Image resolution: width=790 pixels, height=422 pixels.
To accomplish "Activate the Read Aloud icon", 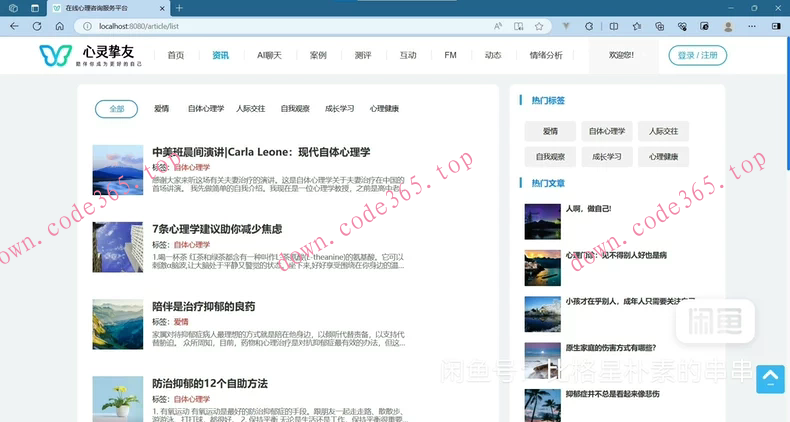I will [498, 26].
